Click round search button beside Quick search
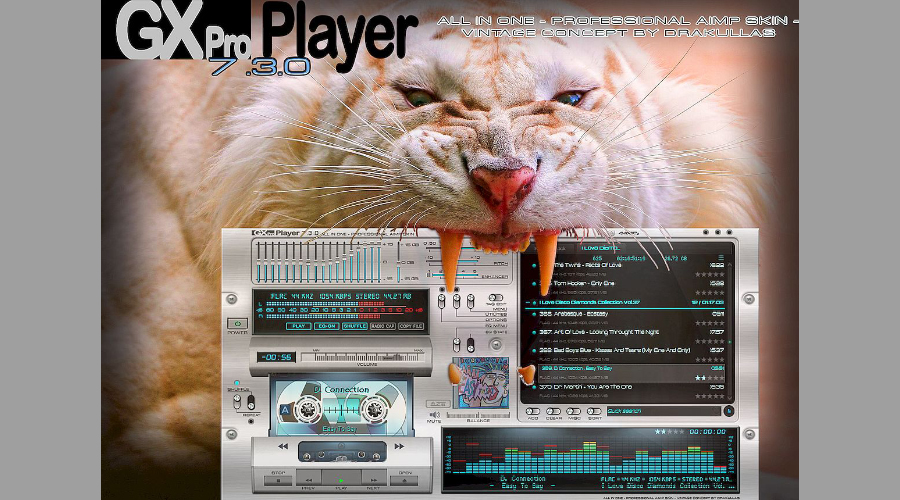 click(728, 411)
